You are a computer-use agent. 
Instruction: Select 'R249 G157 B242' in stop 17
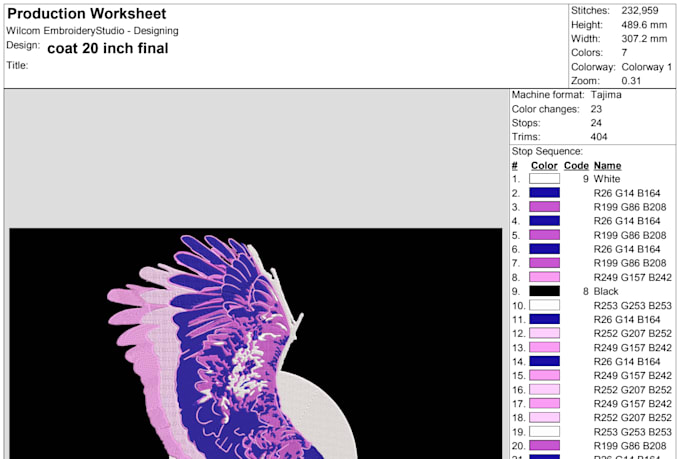pos(632,403)
